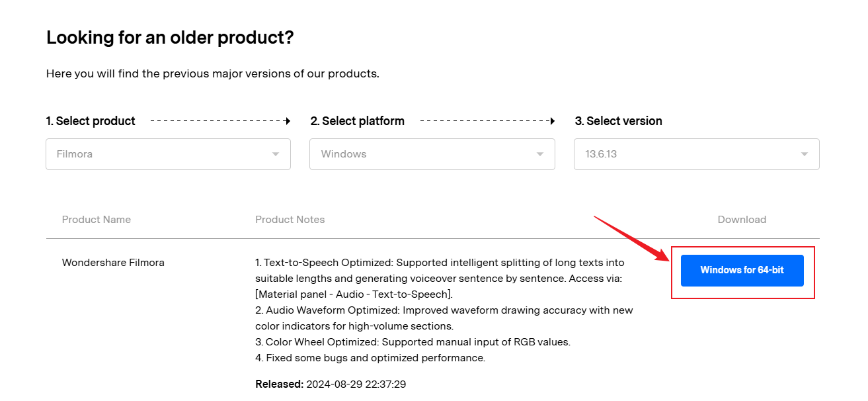Select the Wondershare Filmora product name

click(113, 263)
